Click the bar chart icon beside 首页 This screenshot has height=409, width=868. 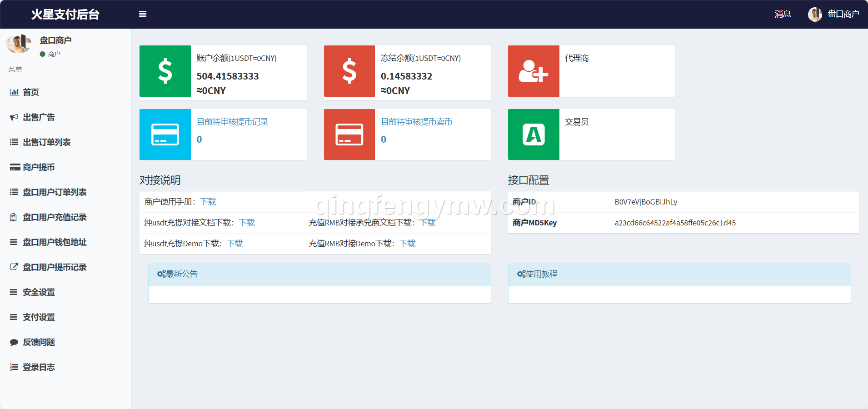point(14,92)
